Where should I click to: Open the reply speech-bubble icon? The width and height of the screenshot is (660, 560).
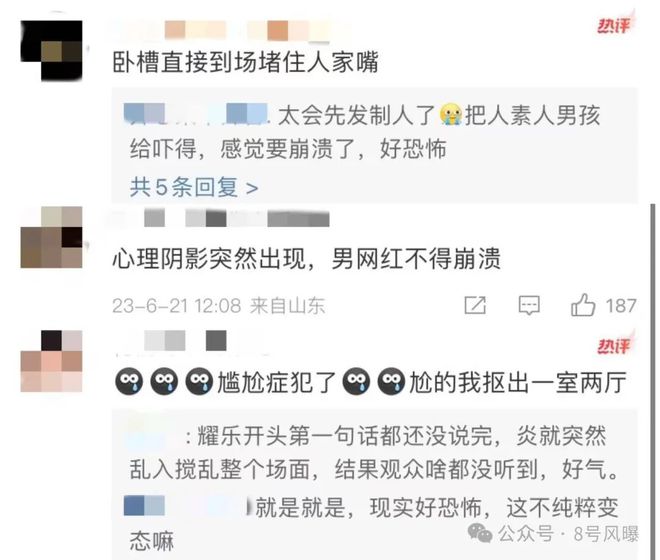[x=529, y=305]
